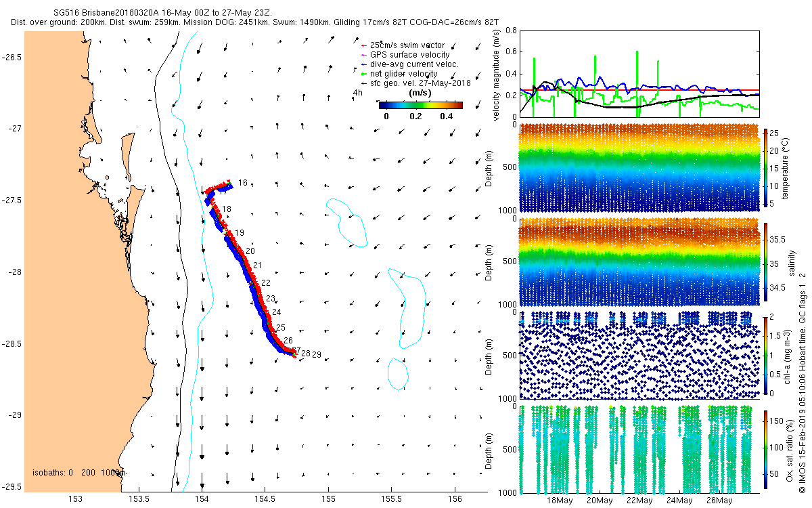Image resolution: width=812 pixels, height=508 pixels.
Task: Click the chl-a depth-time section panel
Action: pos(638,356)
